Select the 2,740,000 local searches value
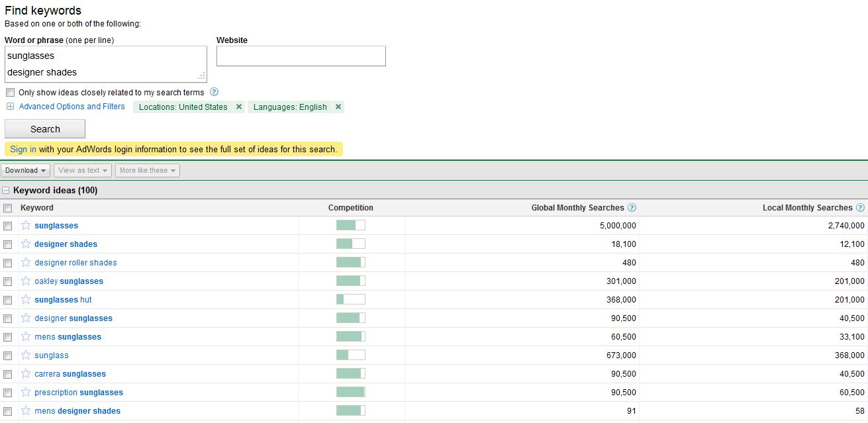 pos(846,226)
